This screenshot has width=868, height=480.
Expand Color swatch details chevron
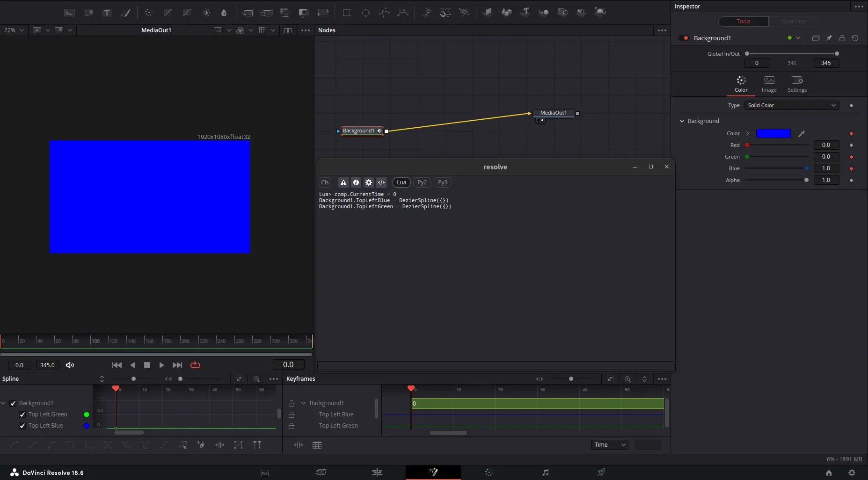click(x=748, y=134)
